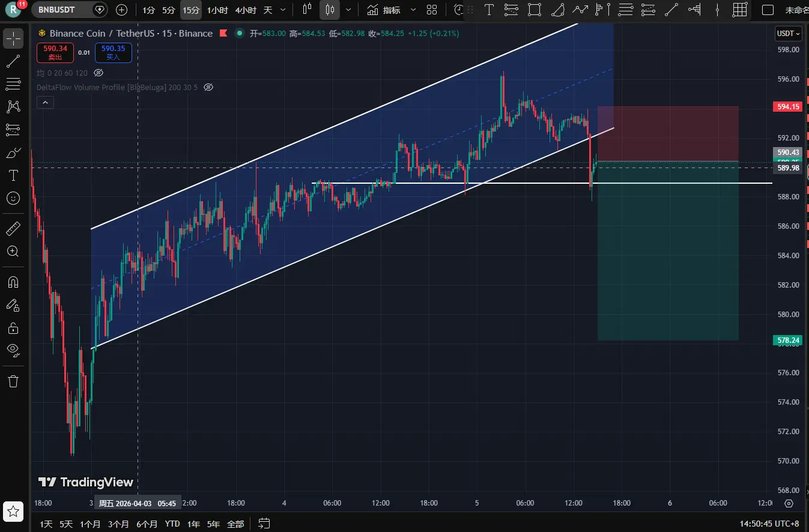The width and height of the screenshot is (809, 532).
Task: Add a symbol to compare
Action: 121,10
